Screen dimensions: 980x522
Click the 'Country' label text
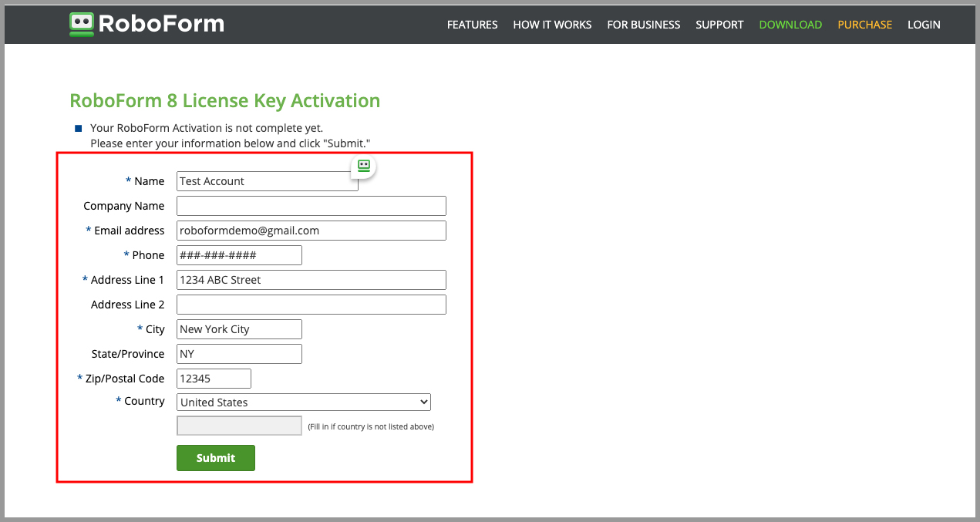point(144,401)
